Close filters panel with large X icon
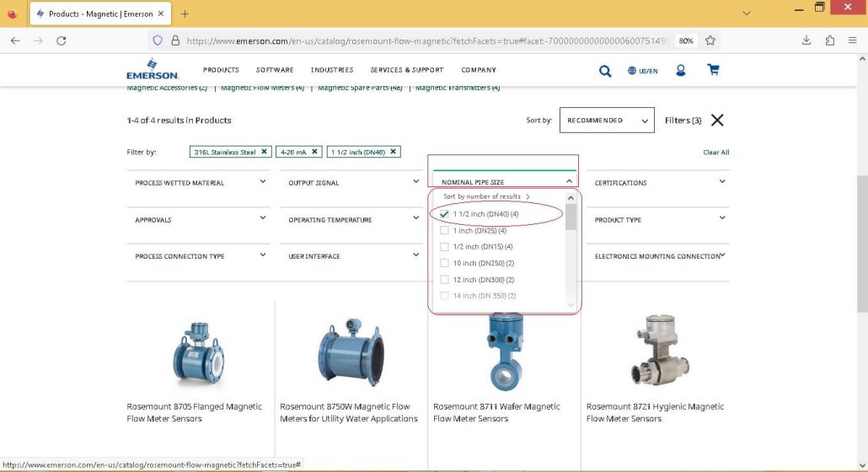This screenshot has width=868, height=472. pyautogui.click(x=717, y=120)
